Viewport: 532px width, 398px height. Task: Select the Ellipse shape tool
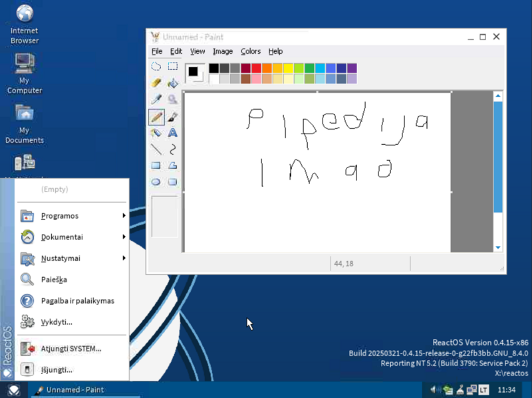(156, 181)
